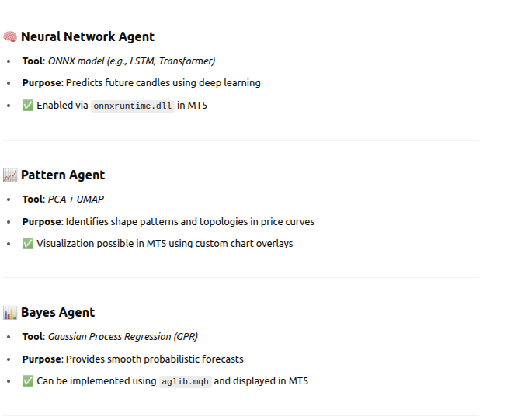
Task: Click the bold "Purpose" label under Pattern Agent
Action: coord(41,221)
